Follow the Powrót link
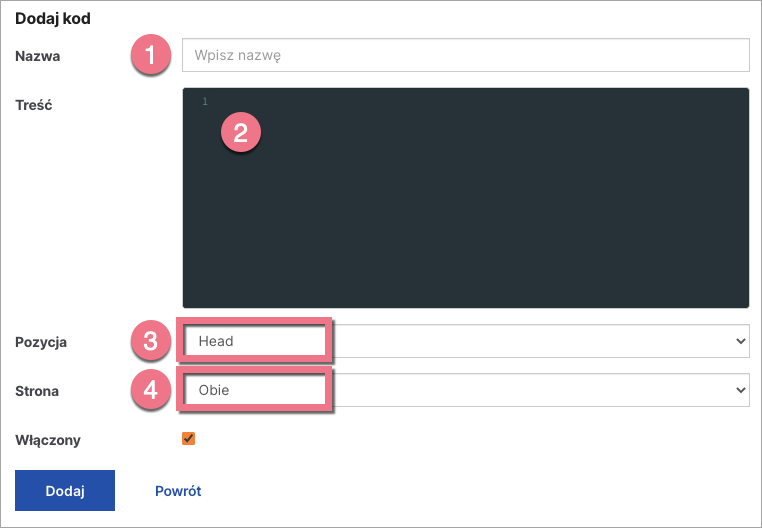 (178, 491)
